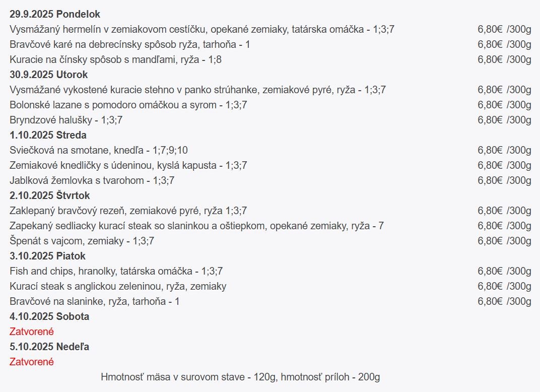Click the Špenát s vajcom menu item
Viewport: 540px width, 392px height.
[x=82, y=241]
